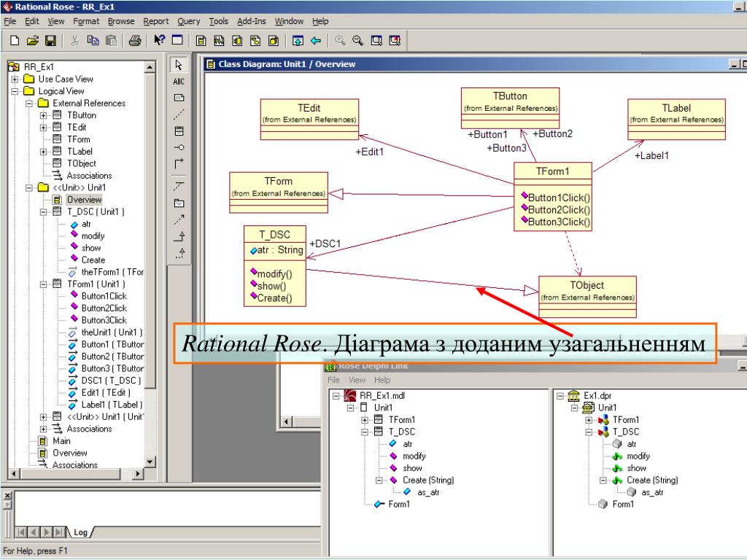This screenshot has height=560, width=747.
Task: Open the Format menu
Action: coord(86,21)
